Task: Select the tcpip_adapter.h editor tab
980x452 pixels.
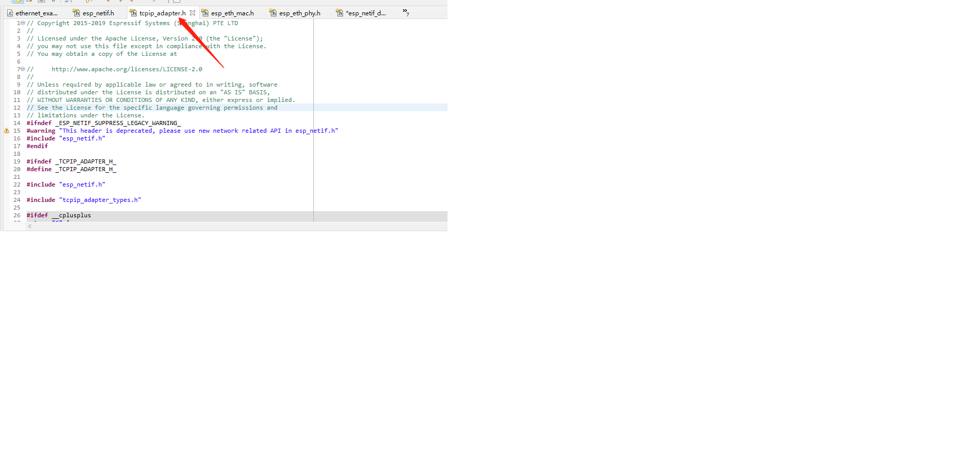Action: click(162, 13)
